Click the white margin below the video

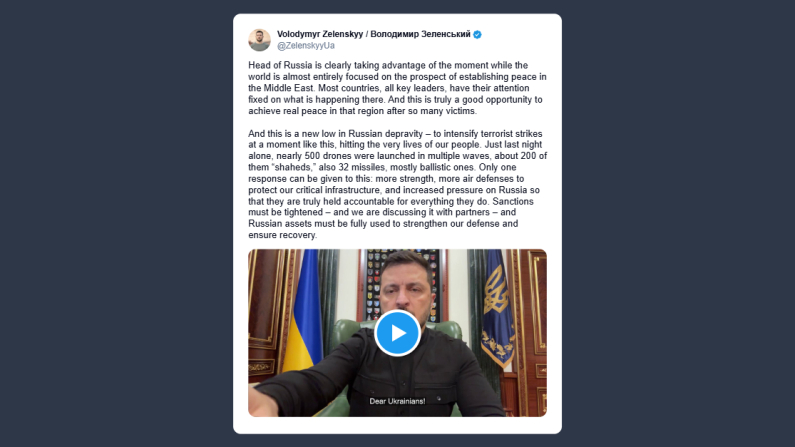(397, 425)
